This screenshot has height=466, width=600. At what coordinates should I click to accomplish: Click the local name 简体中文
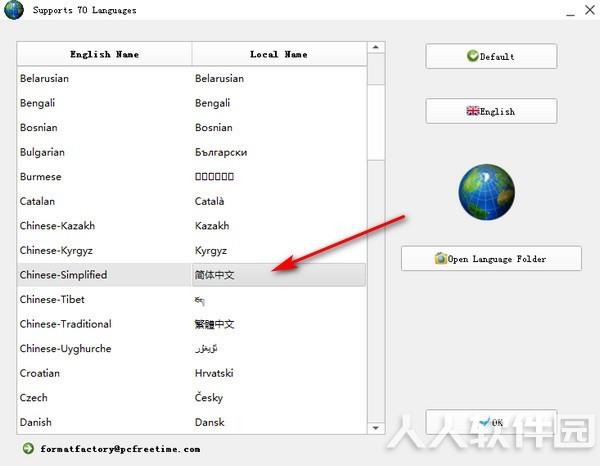coord(214,275)
